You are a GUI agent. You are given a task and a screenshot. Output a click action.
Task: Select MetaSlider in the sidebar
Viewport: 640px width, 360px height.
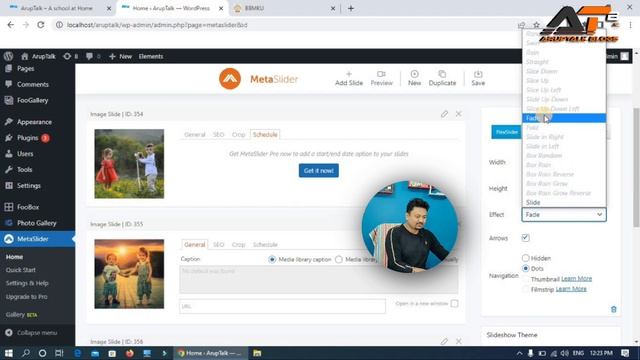click(37, 239)
